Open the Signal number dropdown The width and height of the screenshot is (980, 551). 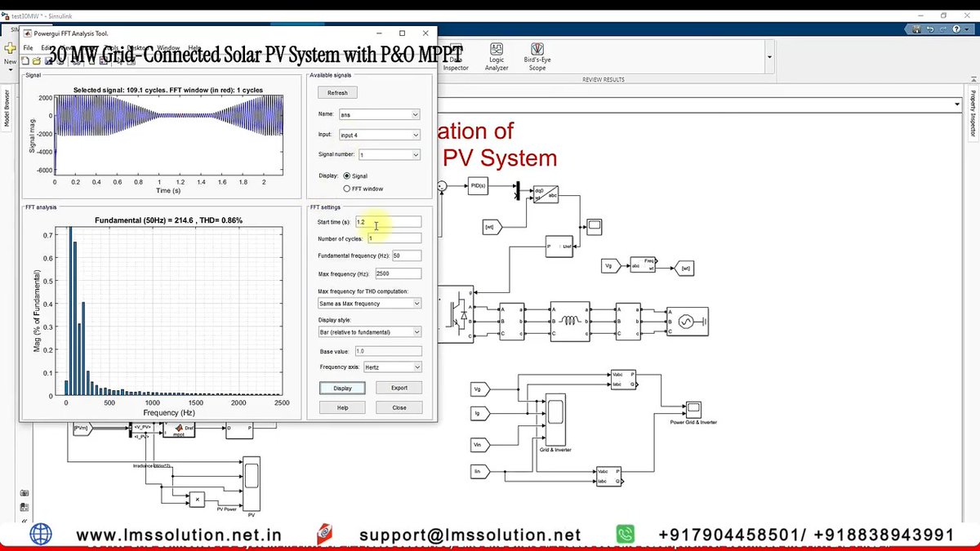click(389, 154)
